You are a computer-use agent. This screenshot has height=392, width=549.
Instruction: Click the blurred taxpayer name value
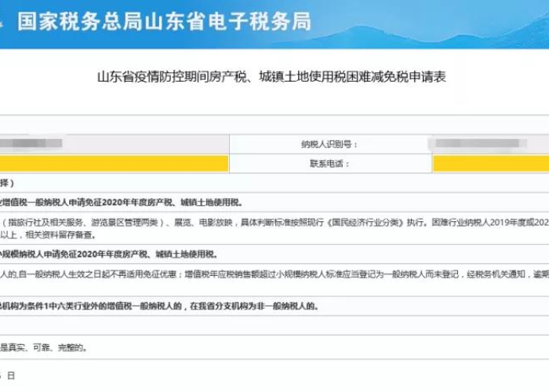(x=31, y=143)
